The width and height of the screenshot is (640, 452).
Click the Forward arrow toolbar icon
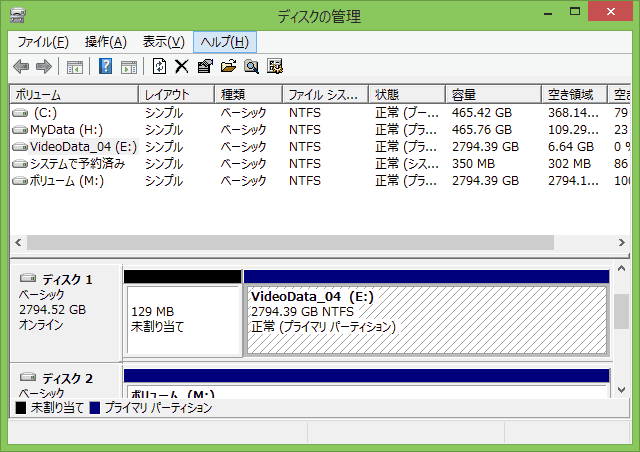click(43, 67)
